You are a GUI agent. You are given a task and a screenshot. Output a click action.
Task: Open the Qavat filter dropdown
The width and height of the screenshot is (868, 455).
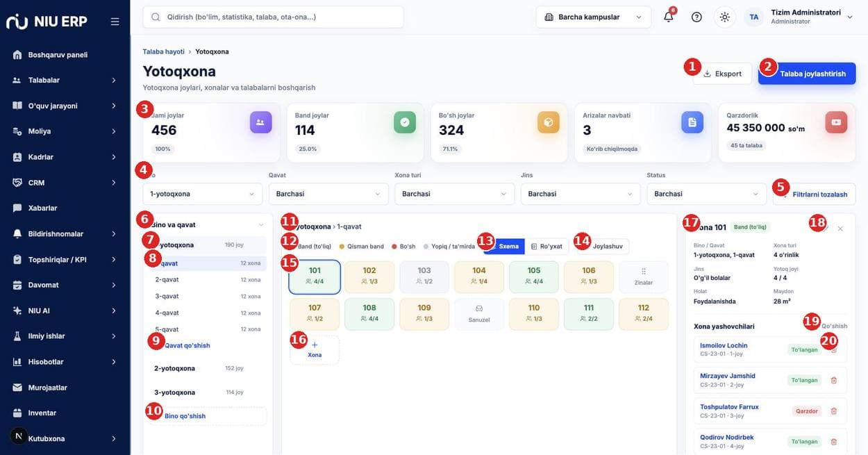pyautogui.click(x=328, y=194)
